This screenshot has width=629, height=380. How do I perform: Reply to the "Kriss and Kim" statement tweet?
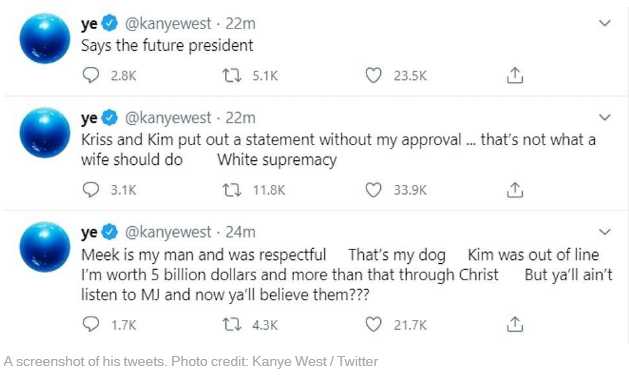pyautogui.click(x=91, y=189)
